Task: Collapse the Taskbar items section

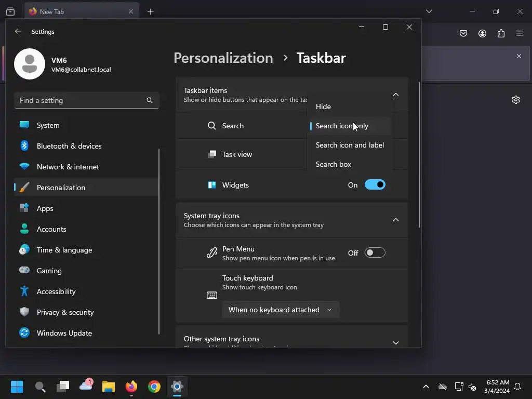Action: (395, 95)
